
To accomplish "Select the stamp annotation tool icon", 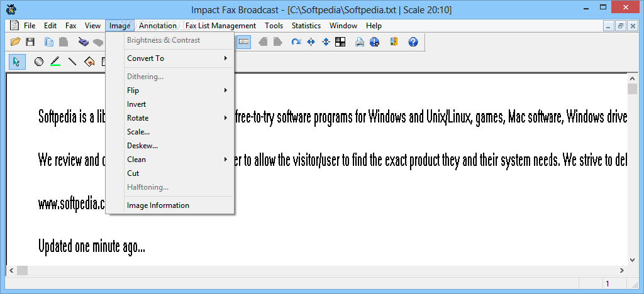I will (89, 62).
